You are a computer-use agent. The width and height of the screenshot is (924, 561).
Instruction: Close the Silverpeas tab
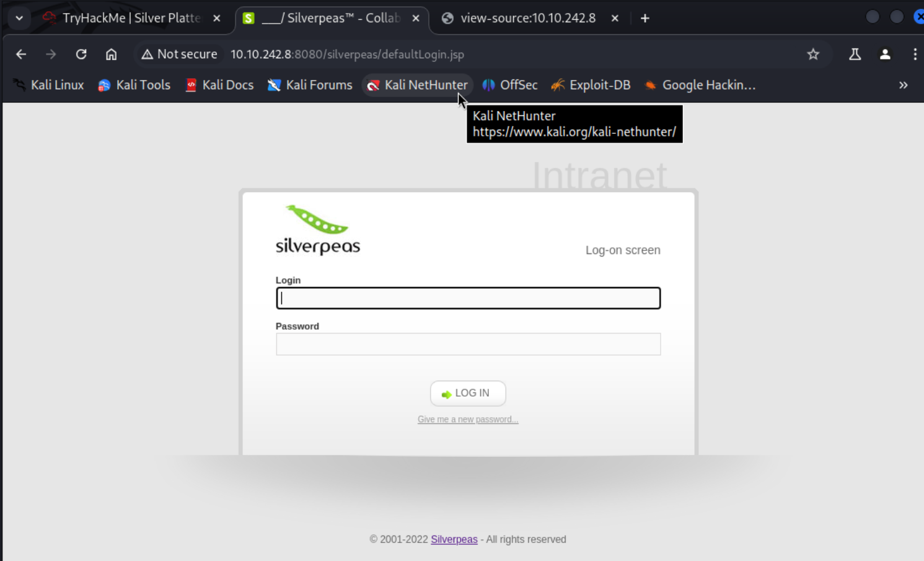click(416, 18)
